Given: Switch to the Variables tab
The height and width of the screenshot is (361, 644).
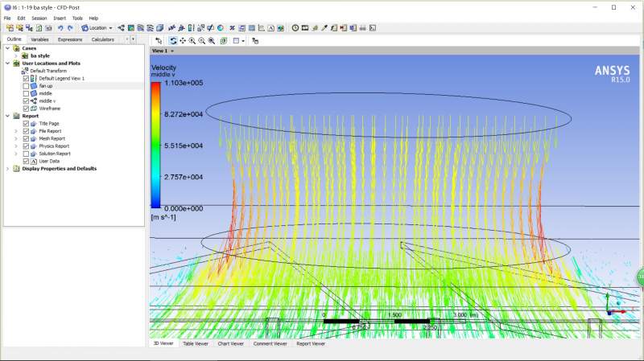Looking at the screenshot, I should tap(39, 39).
